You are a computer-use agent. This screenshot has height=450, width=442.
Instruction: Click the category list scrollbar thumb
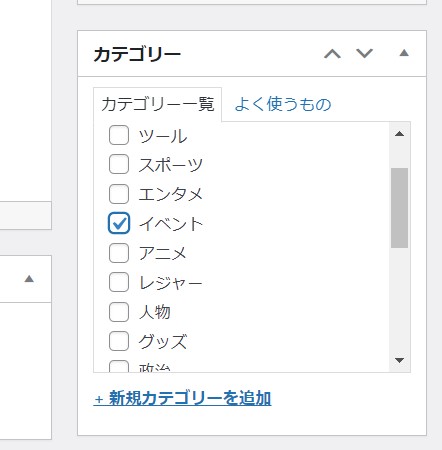click(x=399, y=208)
